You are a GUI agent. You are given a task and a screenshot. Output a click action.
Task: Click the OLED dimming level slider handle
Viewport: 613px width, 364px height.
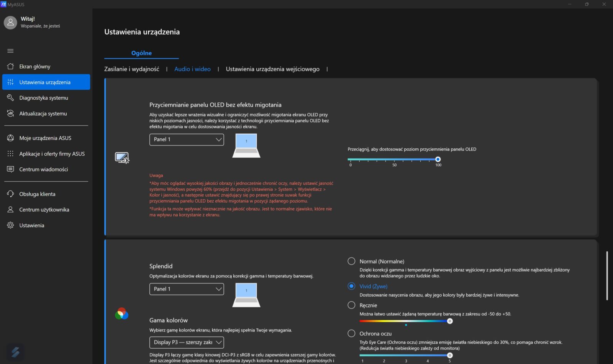click(x=438, y=159)
